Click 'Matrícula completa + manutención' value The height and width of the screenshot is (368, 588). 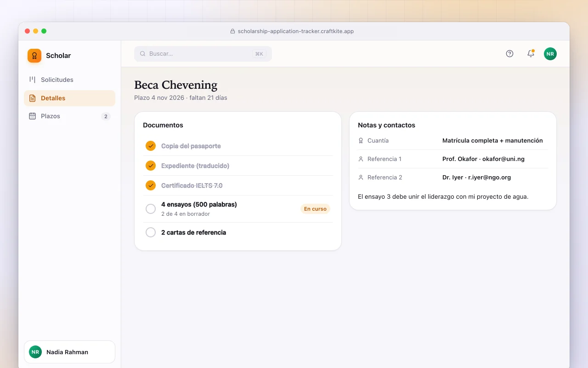coord(492,141)
